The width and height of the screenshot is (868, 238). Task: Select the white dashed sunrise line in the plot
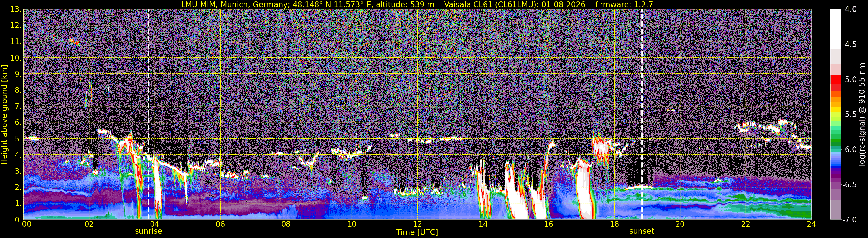click(149, 114)
